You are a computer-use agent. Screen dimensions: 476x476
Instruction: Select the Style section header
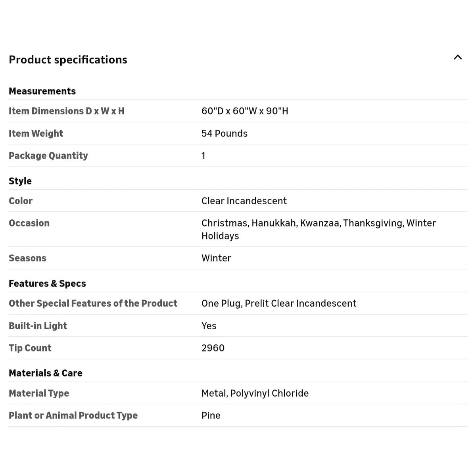pyautogui.click(x=20, y=181)
